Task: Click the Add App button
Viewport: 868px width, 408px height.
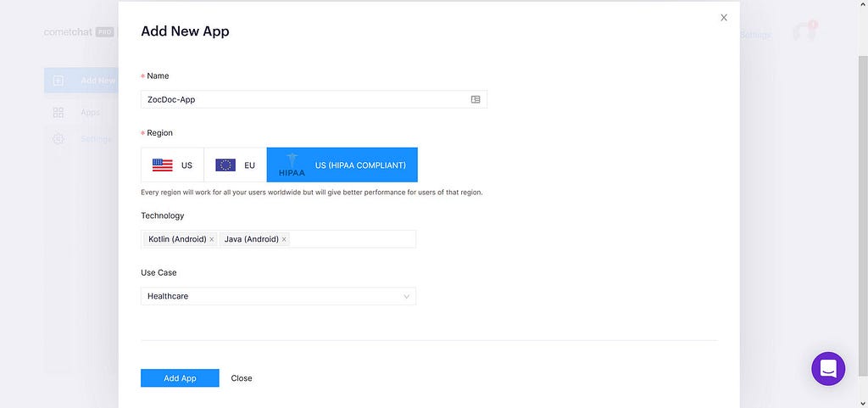Action: (x=180, y=378)
